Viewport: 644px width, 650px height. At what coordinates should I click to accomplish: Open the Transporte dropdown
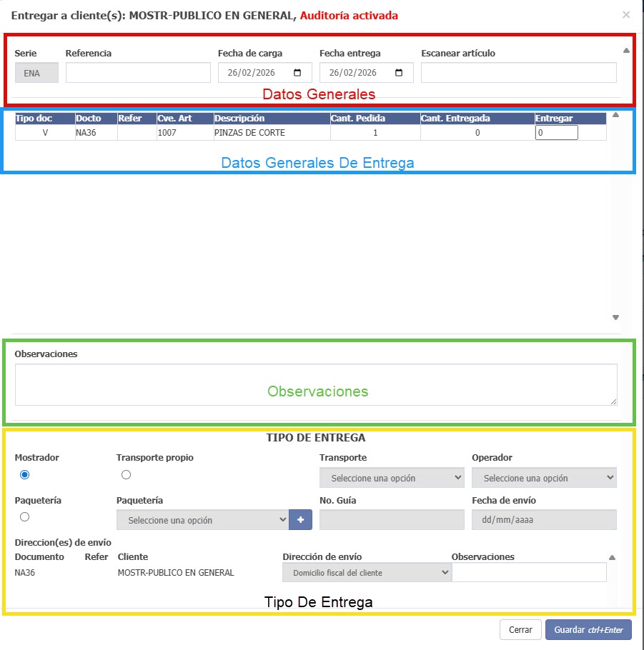pos(392,478)
